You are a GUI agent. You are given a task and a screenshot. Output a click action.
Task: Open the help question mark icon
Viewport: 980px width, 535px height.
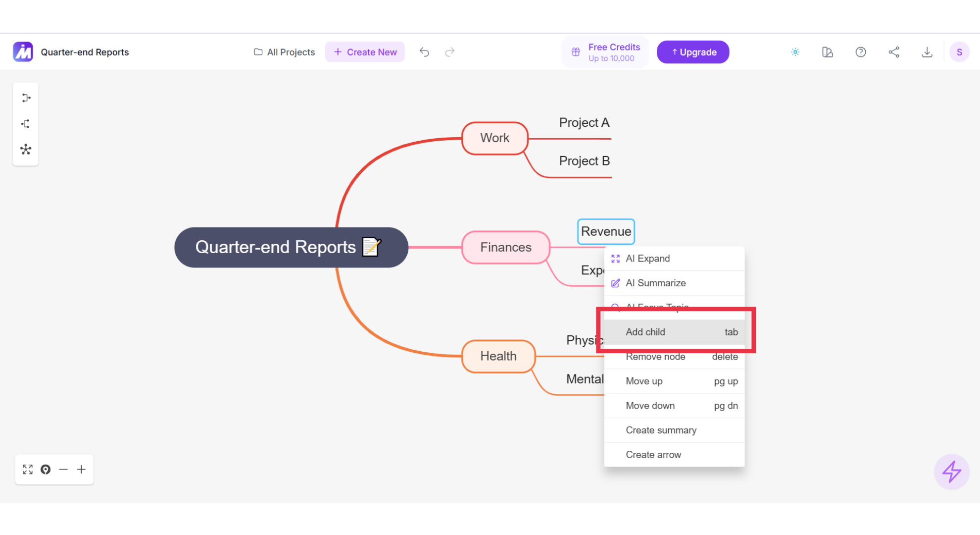(x=861, y=52)
